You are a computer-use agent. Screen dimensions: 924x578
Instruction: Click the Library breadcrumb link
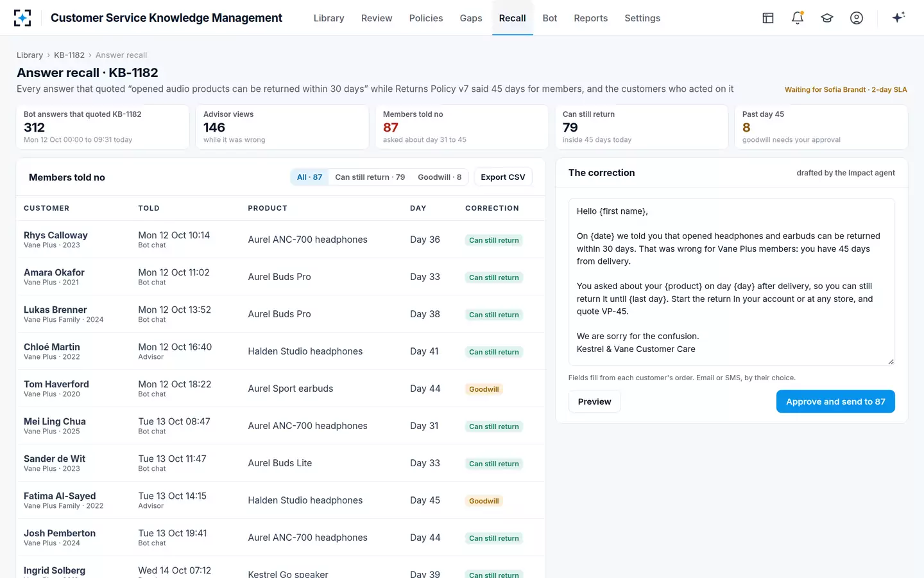pos(30,55)
